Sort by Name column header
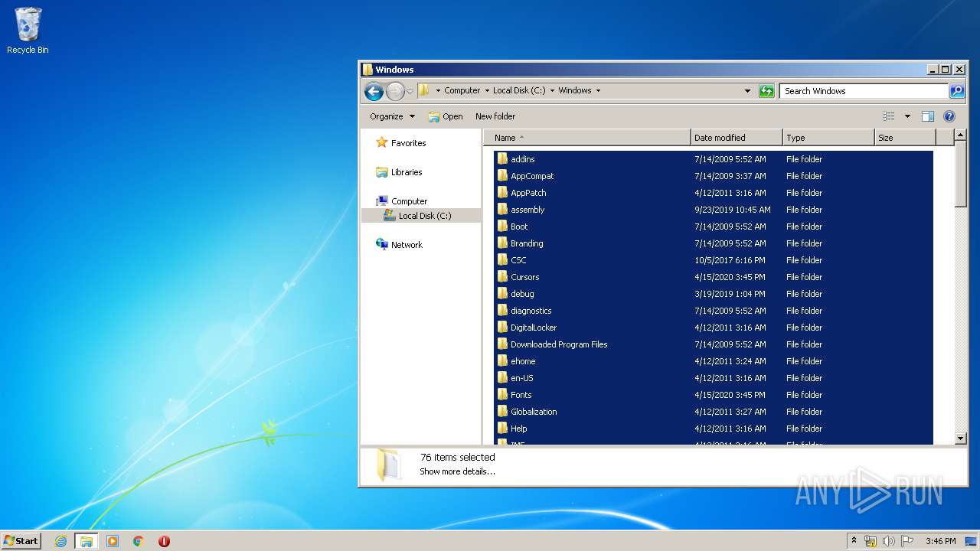This screenshot has height=551, width=980. pyautogui.click(x=587, y=138)
